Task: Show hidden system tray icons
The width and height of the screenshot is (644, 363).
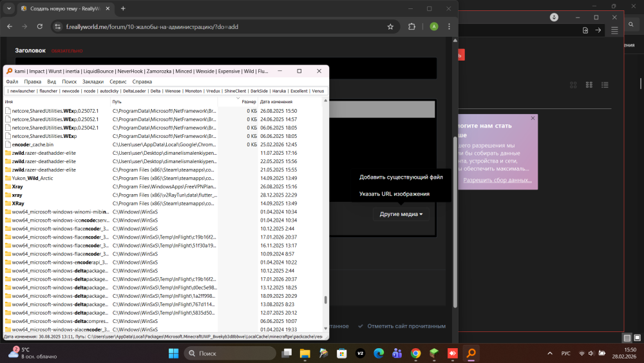Action: coord(550,353)
